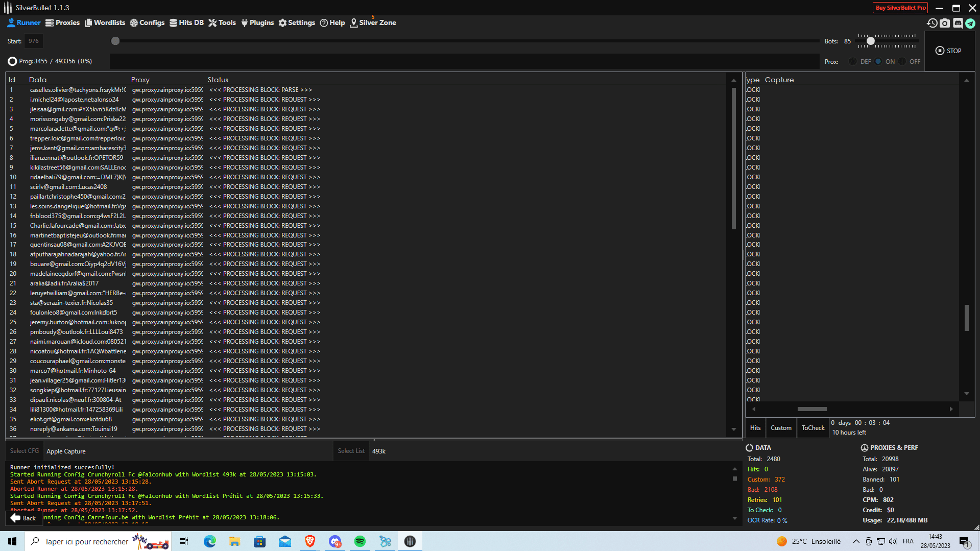Click the 'Apple Capture' config name
This screenshot has width=980, height=551.
pos(66,451)
